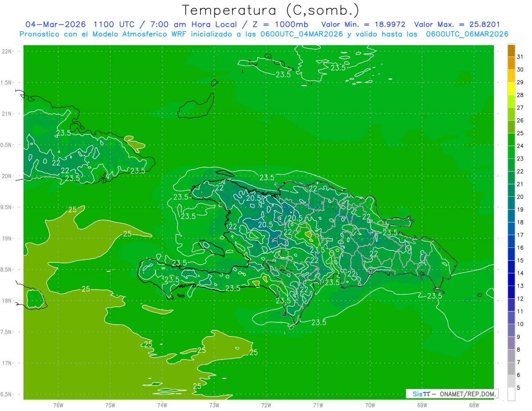532x411 pixels.
Task: Click '7:00 am Hora Local' text
Action: pyautogui.click(x=193, y=24)
